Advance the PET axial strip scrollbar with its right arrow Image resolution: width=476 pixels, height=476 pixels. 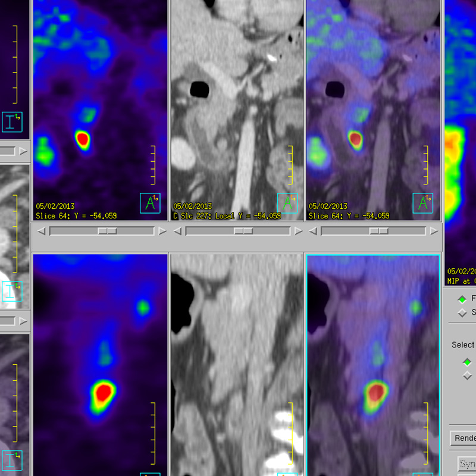point(23,151)
